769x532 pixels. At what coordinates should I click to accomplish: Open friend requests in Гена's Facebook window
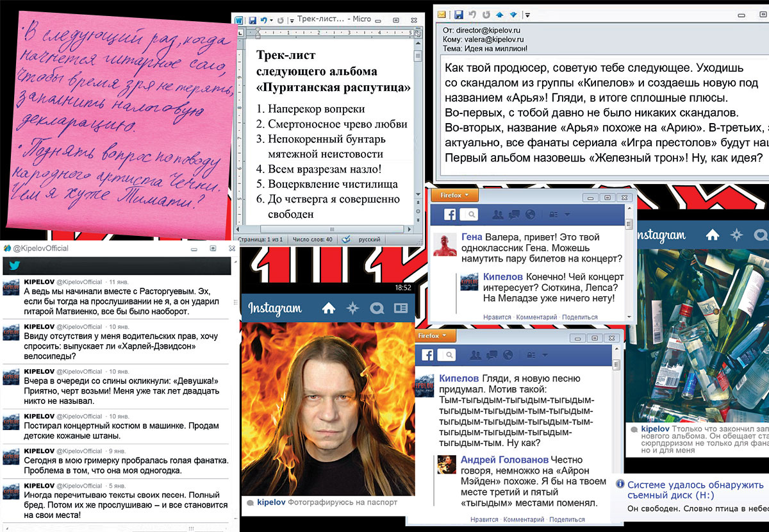pos(497,215)
